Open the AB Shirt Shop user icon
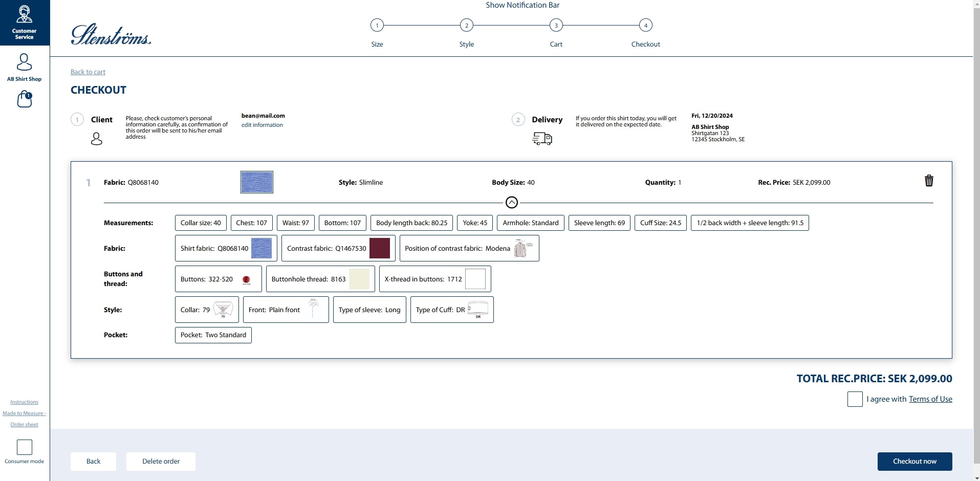This screenshot has width=980, height=481. tap(24, 62)
